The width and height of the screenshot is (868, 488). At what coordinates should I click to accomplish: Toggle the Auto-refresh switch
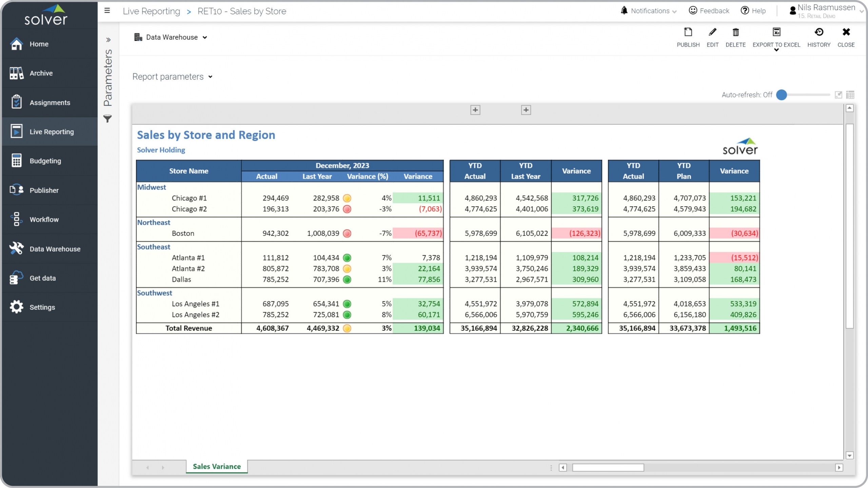782,95
